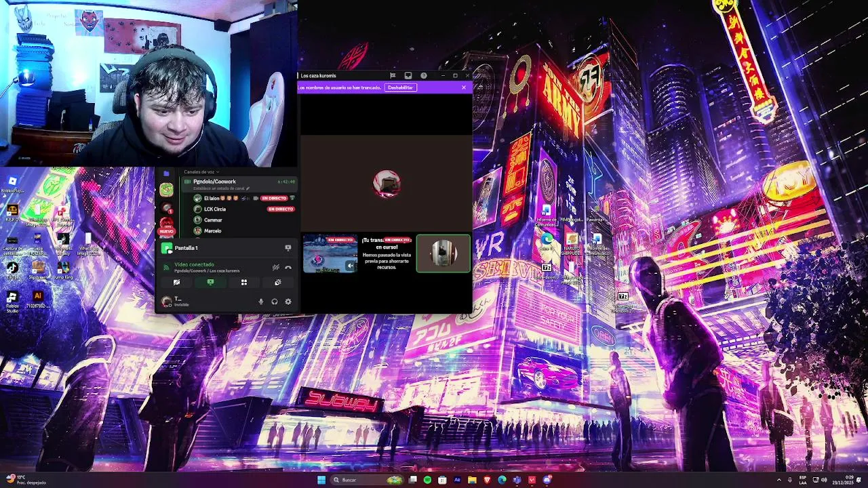The height and width of the screenshot is (488, 868).
Task: Select green-bordered participant tile
Action: pyautogui.click(x=443, y=253)
